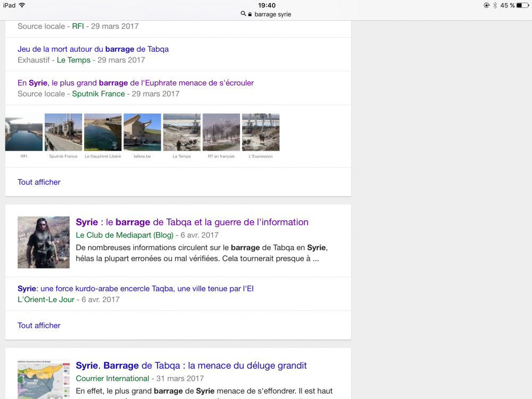532x399 pixels.
Task: Tap the Bluetooth icon in status bar
Action: click(494, 5)
